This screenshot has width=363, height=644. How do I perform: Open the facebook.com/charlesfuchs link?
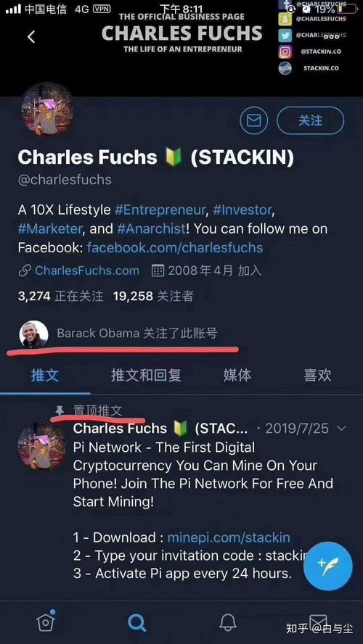pyautogui.click(x=175, y=247)
